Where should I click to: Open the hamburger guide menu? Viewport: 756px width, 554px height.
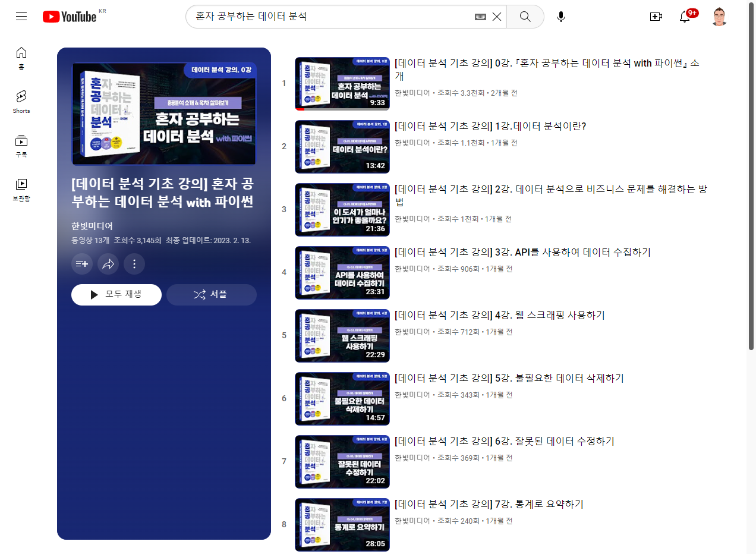click(21, 17)
